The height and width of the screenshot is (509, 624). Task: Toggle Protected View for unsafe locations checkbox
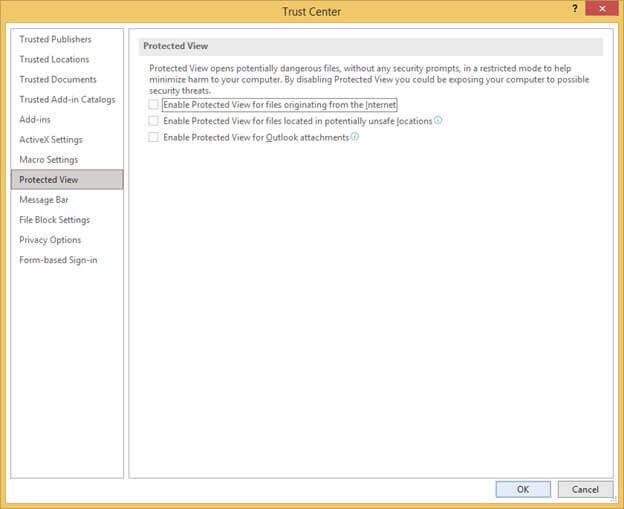[x=153, y=121]
